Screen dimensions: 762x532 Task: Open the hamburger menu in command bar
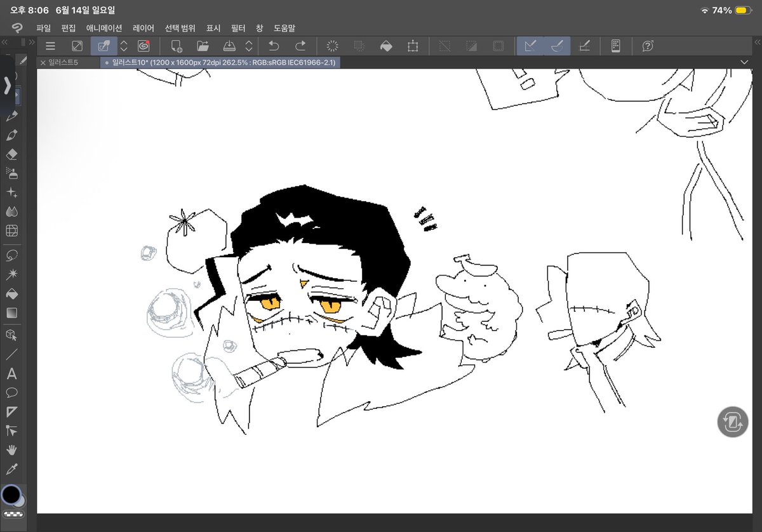(50, 46)
